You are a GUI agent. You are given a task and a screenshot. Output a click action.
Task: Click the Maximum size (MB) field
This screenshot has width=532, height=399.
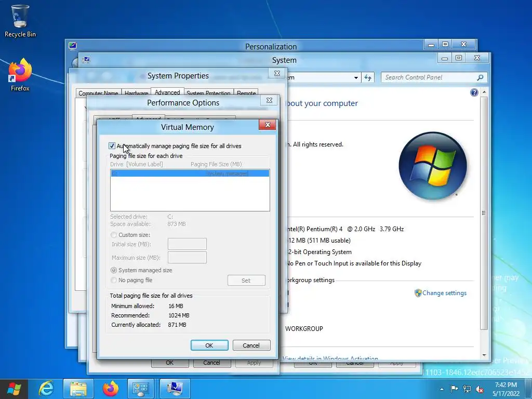tap(187, 258)
